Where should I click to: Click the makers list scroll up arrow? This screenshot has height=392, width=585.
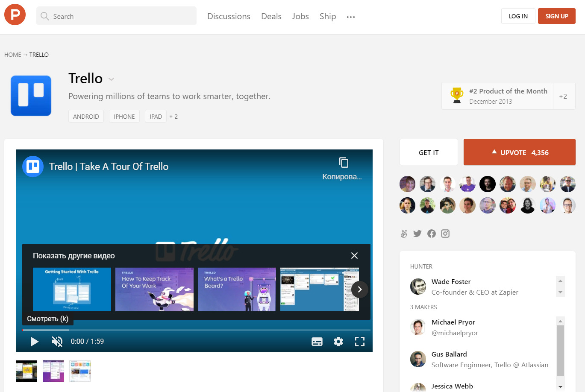click(x=560, y=321)
